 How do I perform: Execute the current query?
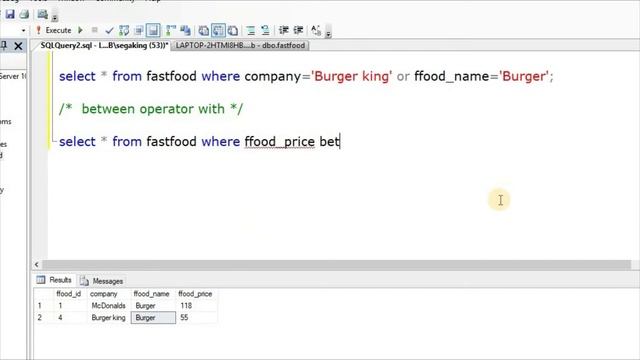pyautogui.click(x=53, y=30)
